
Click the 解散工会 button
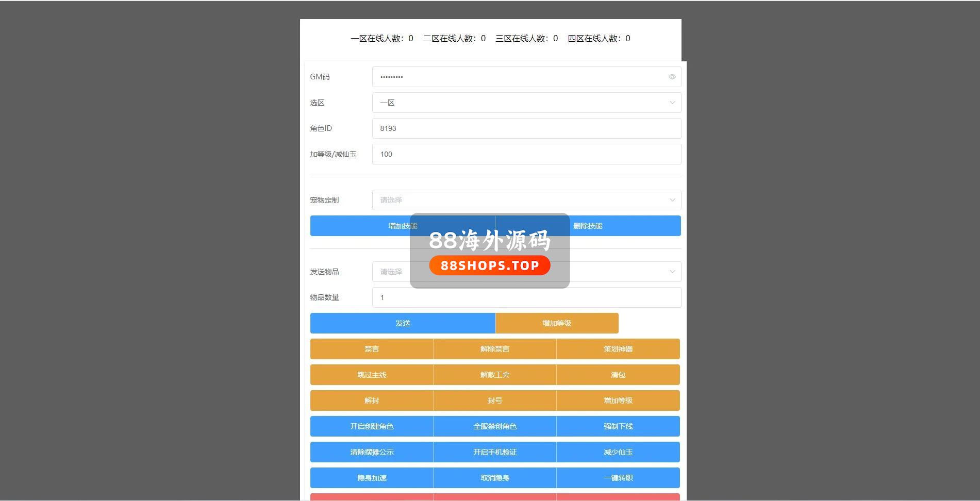(495, 375)
